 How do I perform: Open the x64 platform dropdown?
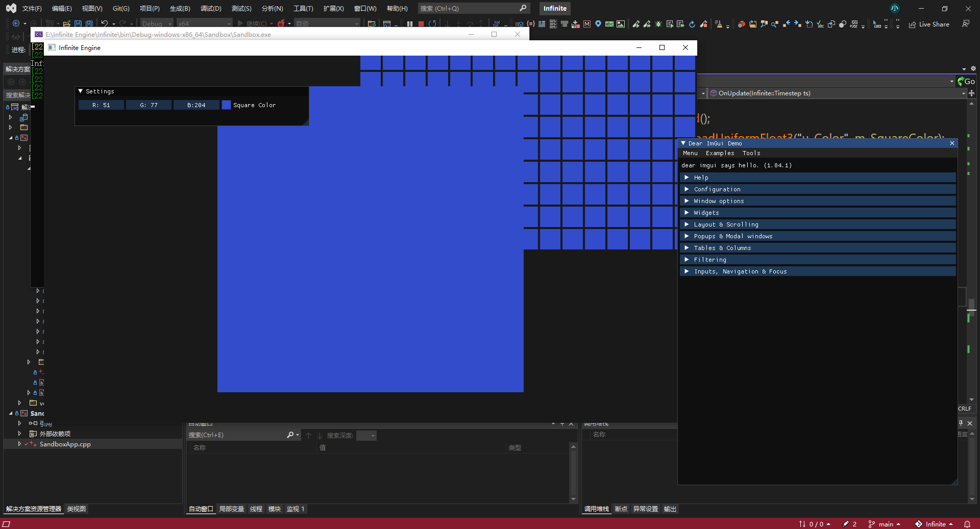coord(204,23)
